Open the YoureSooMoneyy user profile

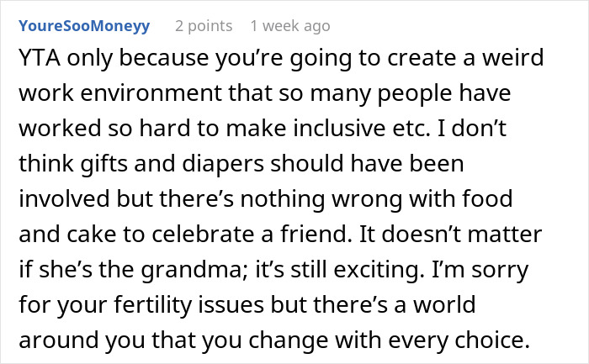pos(83,26)
